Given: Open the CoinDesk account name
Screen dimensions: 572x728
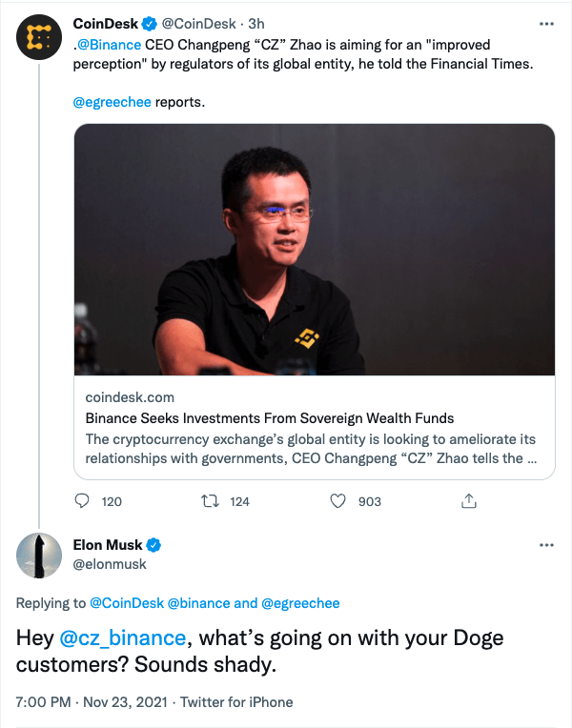Looking at the screenshot, I should [x=105, y=24].
